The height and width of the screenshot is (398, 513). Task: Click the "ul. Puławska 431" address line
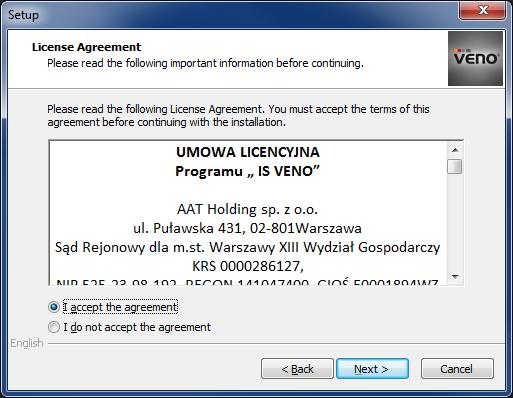pos(247,228)
